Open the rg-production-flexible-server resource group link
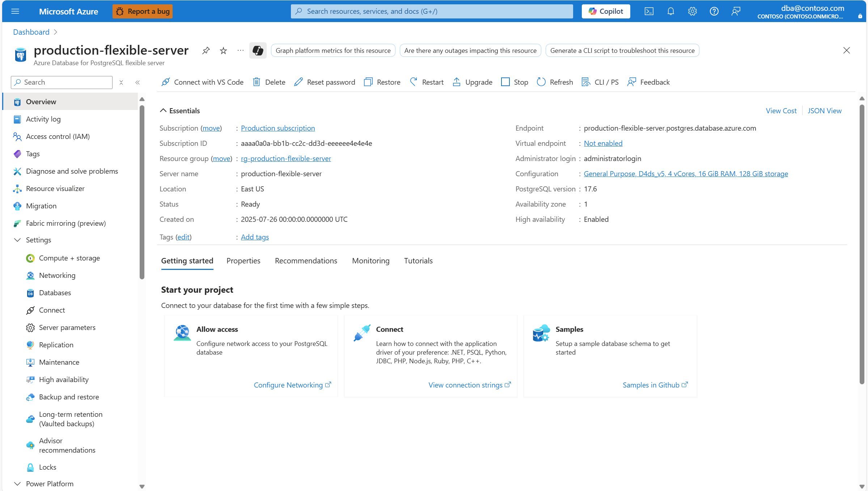Screen dimensions: 868x491 coord(286,158)
